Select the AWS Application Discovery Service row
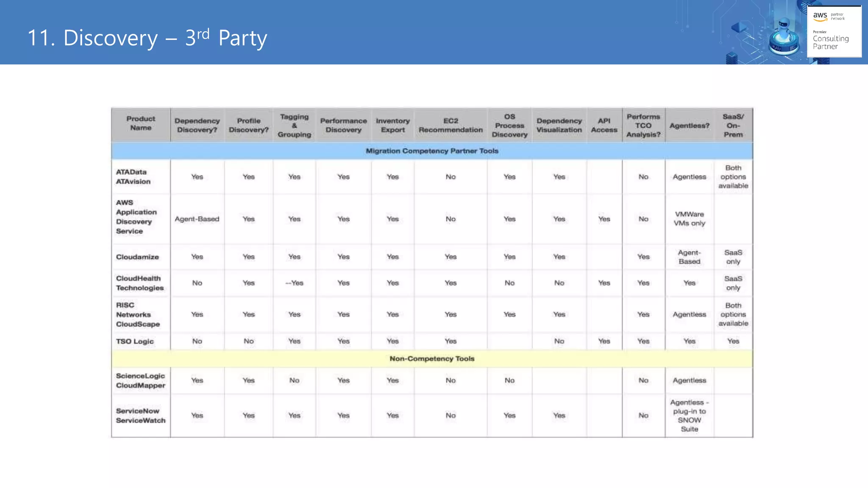Image resolution: width=868 pixels, height=488 pixels. [136, 217]
